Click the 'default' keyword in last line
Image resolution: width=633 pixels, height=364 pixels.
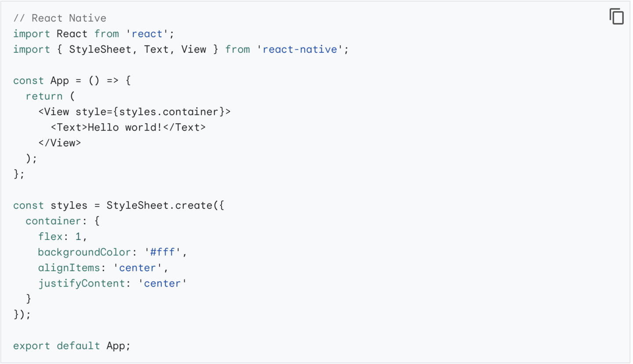[x=78, y=346]
